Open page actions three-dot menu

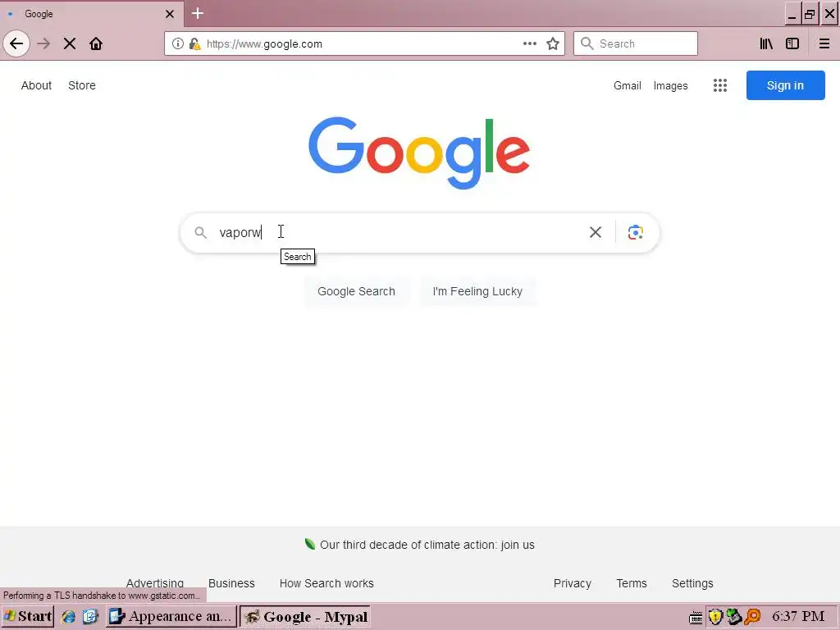[530, 44]
